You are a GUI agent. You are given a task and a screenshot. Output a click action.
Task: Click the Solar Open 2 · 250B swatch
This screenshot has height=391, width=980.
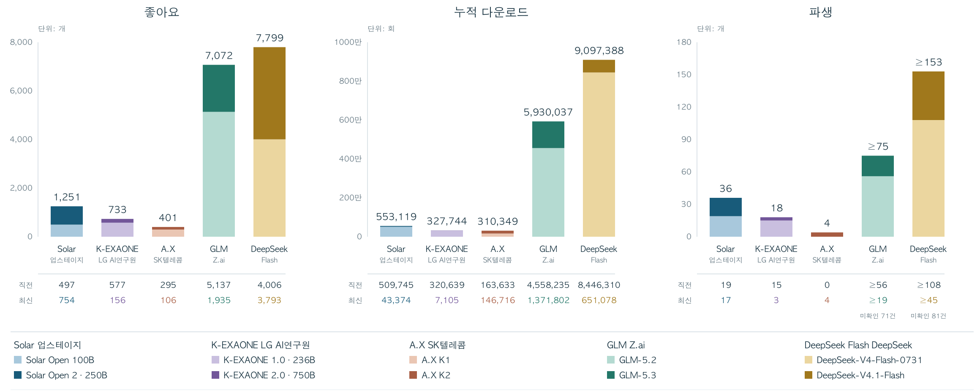coord(18,375)
